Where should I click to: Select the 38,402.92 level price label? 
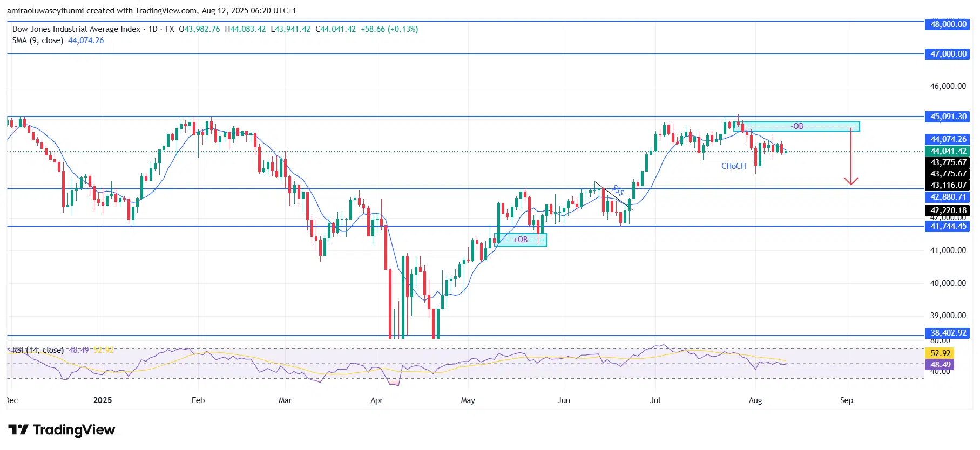[948, 333]
